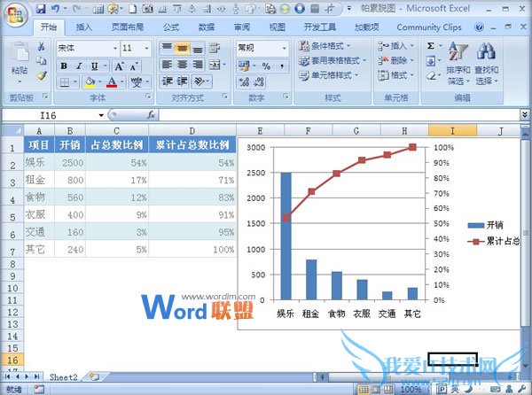The width and height of the screenshot is (532, 395).
Task: Apply red font color A
Action: 112,82
